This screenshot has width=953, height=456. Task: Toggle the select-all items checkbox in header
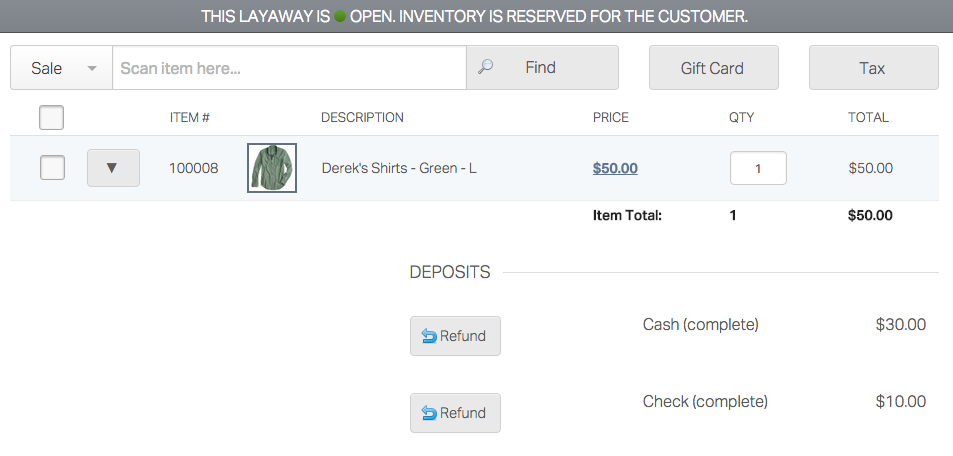[x=52, y=118]
